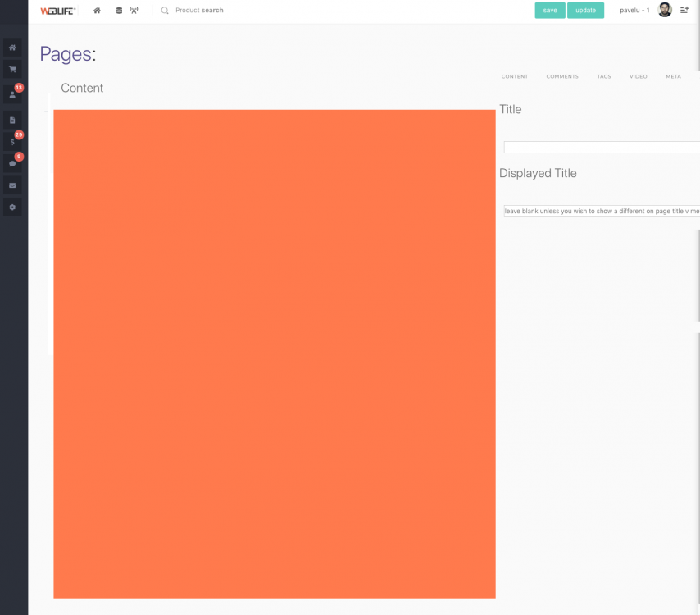Open the Home icon in the left sidebar
Viewport: 700px width, 615px height.
click(x=12, y=48)
